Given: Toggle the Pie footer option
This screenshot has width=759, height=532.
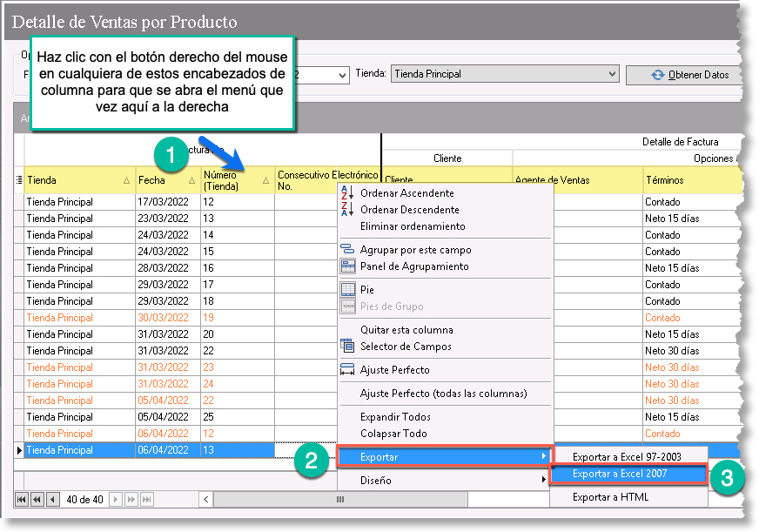Looking at the screenshot, I should [446, 289].
